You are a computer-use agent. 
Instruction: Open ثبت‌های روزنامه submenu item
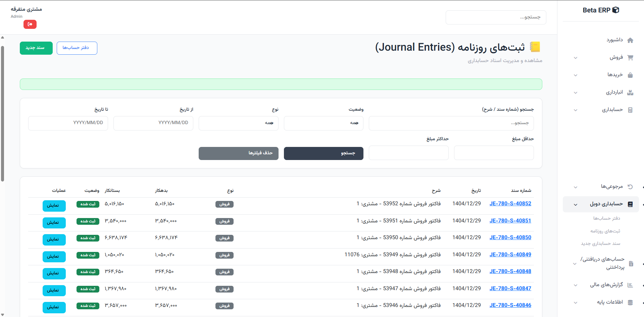[x=605, y=231]
